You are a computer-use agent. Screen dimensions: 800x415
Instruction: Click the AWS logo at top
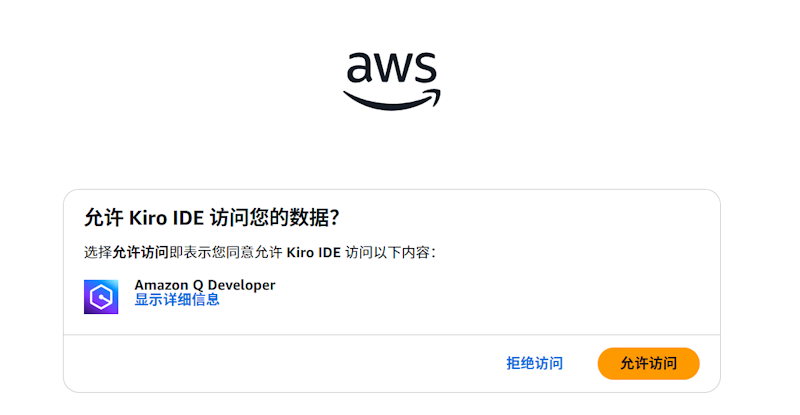point(391,78)
